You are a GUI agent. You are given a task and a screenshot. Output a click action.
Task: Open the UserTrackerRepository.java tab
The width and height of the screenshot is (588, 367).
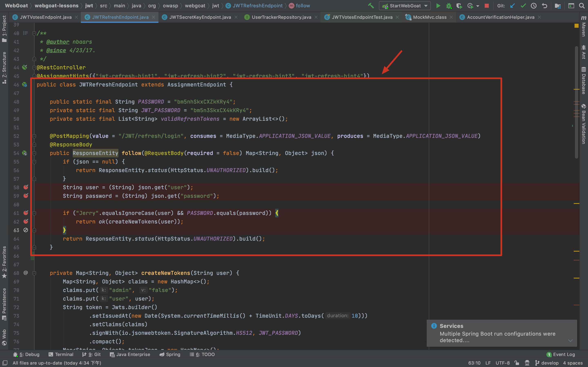pos(281,17)
